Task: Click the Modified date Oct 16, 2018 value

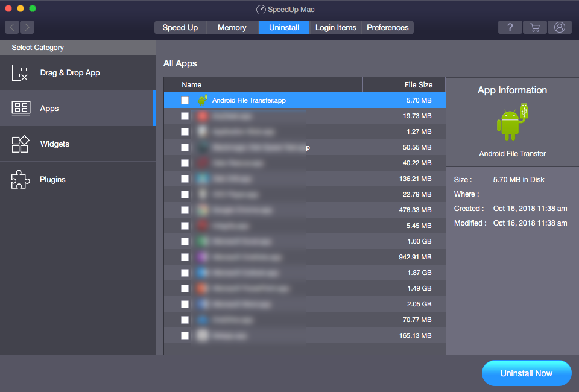Action: pyautogui.click(x=530, y=223)
